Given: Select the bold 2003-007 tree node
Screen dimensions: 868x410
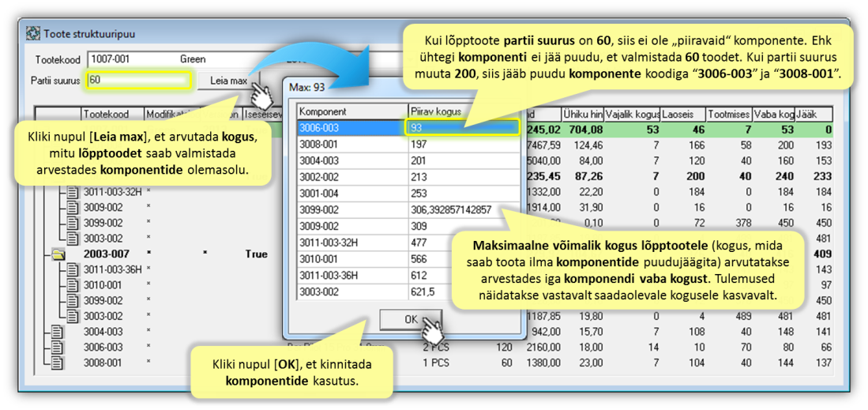Looking at the screenshot, I should tap(107, 254).
